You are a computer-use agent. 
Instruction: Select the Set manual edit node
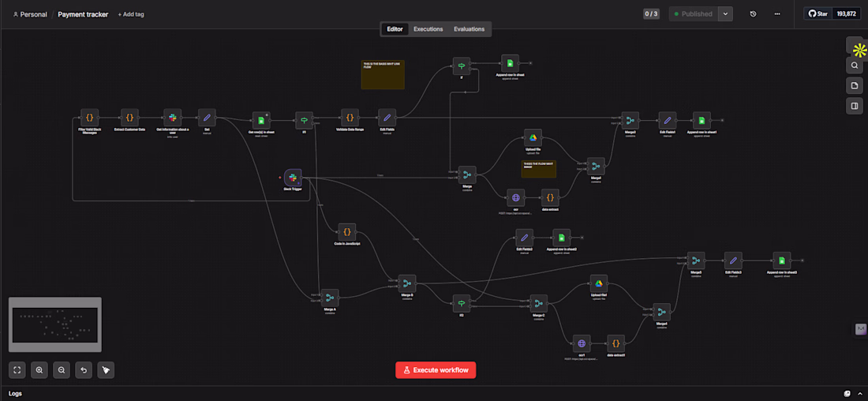[x=207, y=118]
